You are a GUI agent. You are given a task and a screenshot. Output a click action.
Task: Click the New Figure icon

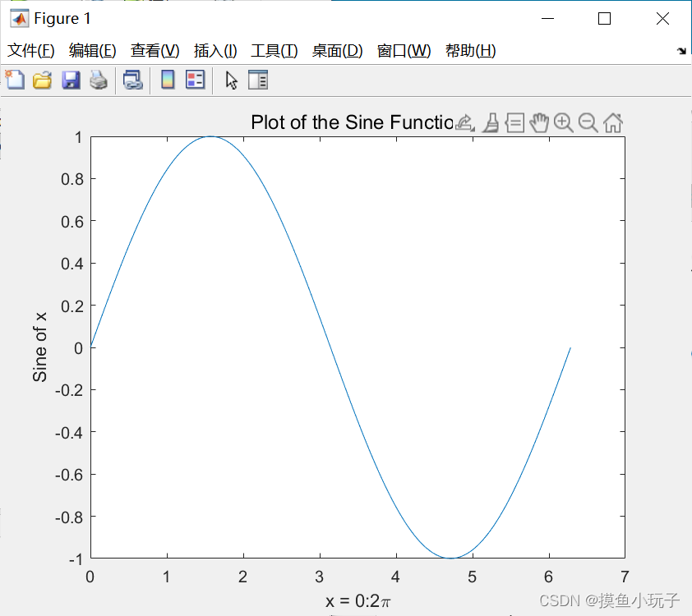click(x=15, y=80)
